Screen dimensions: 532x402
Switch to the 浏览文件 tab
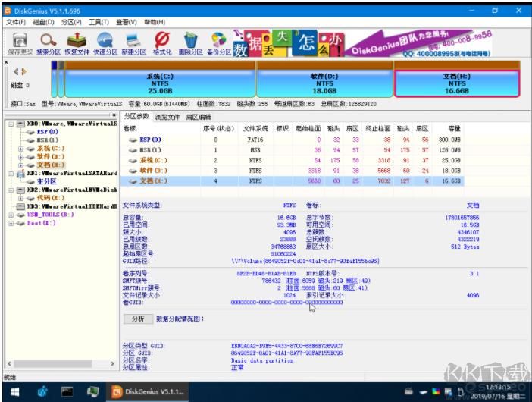[x=167, y=117]
